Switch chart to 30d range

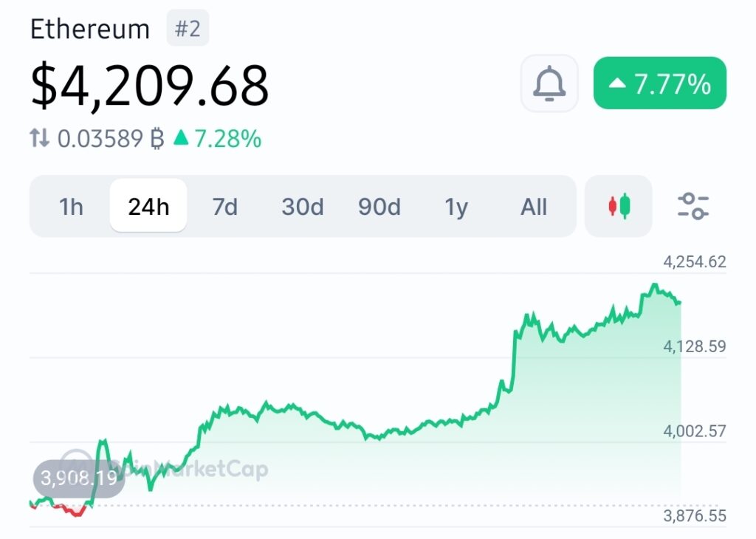click(x=302, y=207)
